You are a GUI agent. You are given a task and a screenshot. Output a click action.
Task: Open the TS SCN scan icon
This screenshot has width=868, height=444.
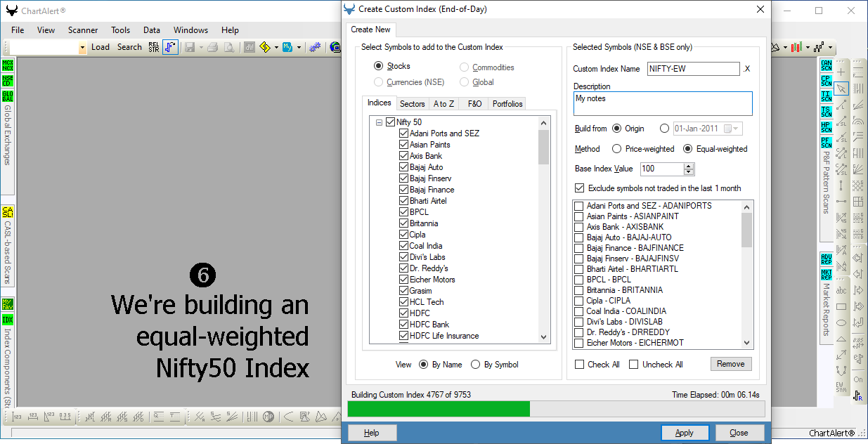(x=826, y=112)
